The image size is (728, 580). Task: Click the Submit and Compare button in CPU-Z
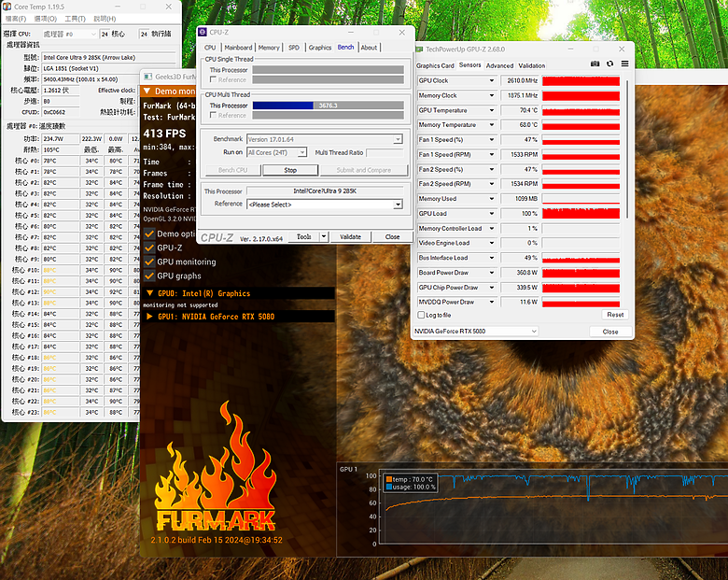(364, 170)
